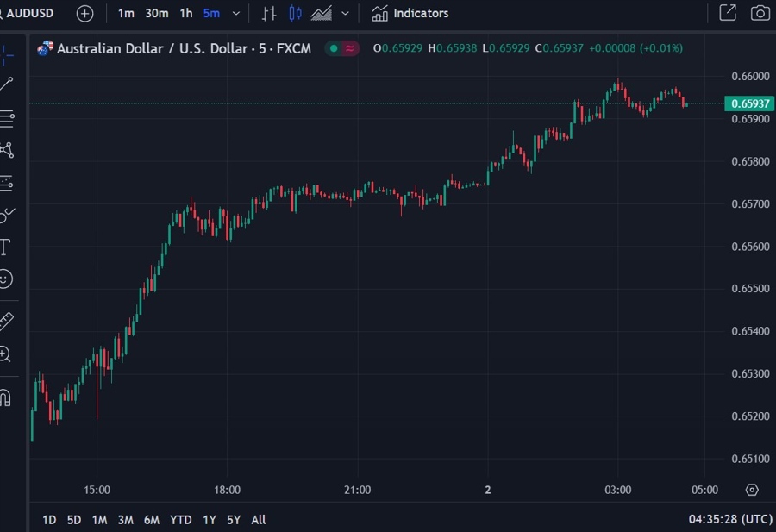Select the Area chart style icon

(322, 13)
